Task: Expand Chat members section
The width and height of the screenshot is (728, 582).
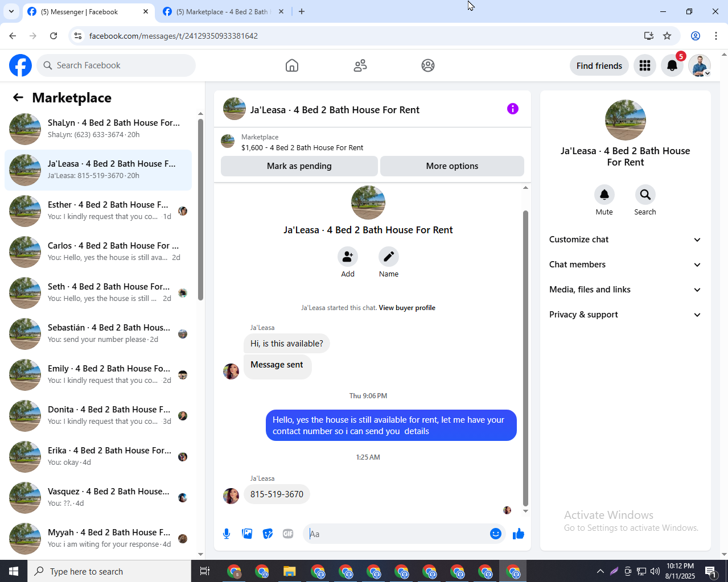Action: (x=626, y=265)
